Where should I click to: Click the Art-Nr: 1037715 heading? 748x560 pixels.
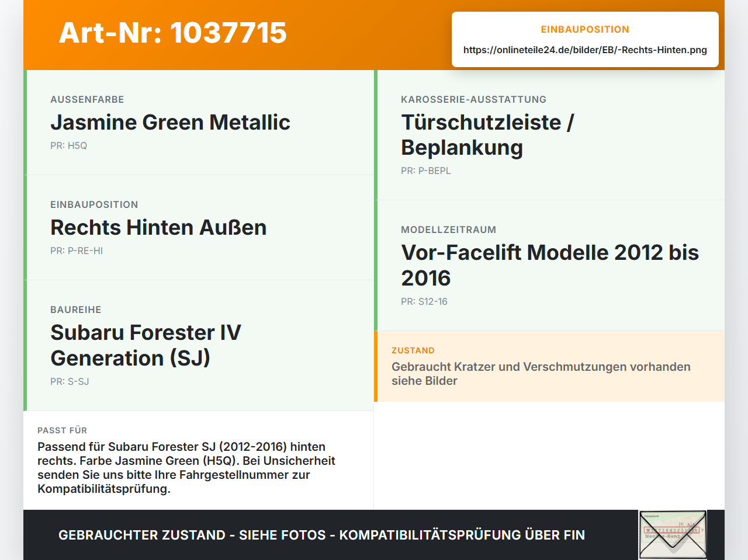(173, 33)
